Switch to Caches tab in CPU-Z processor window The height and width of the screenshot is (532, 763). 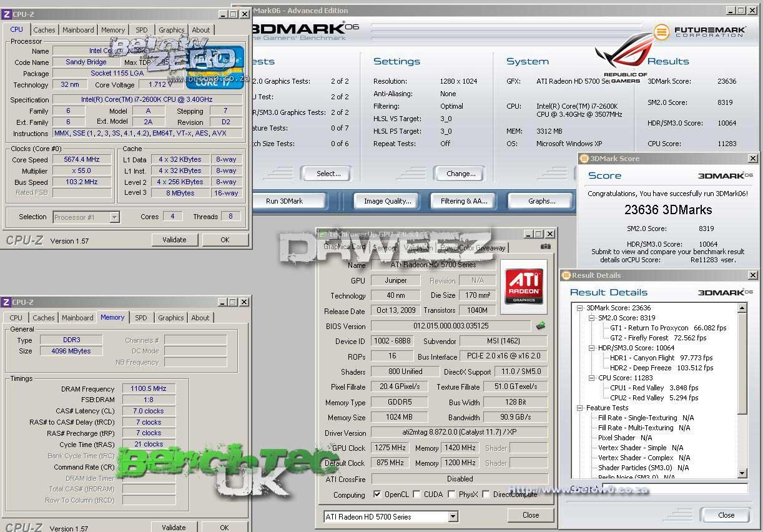pos(44,30)
